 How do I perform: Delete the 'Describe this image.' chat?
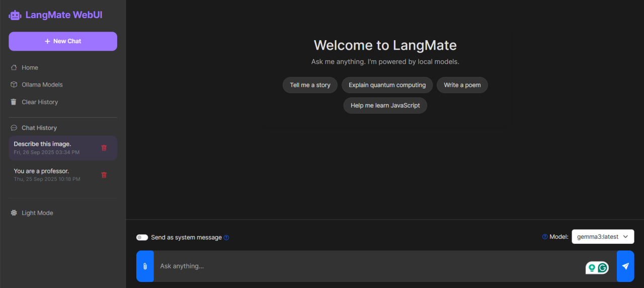104,148
